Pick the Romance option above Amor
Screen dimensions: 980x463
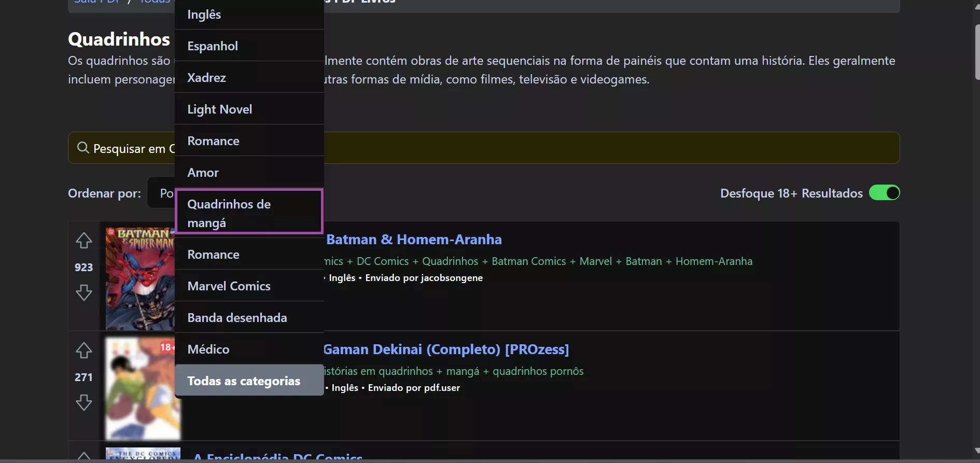[249, 141]
